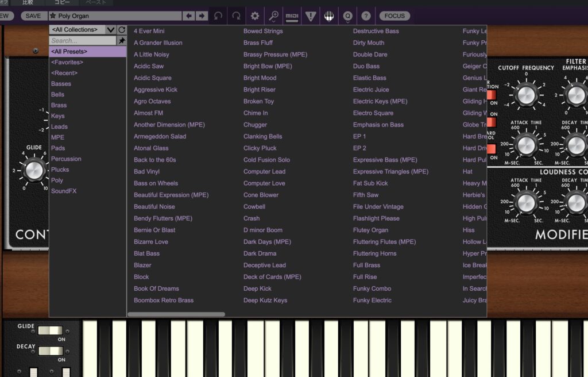This screenshot has width=588, height=377.
Task: Open the All Collections dropdown
Action: click(83, 30)
